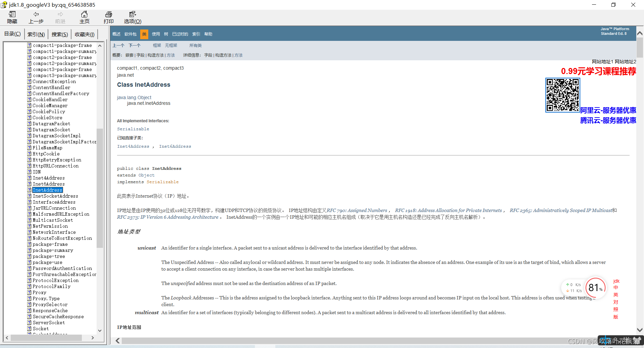644x348 pixels.
Task: Click the topic icon beside NetworkInterface
Action: pyautogui.click(x=30, y=232)
